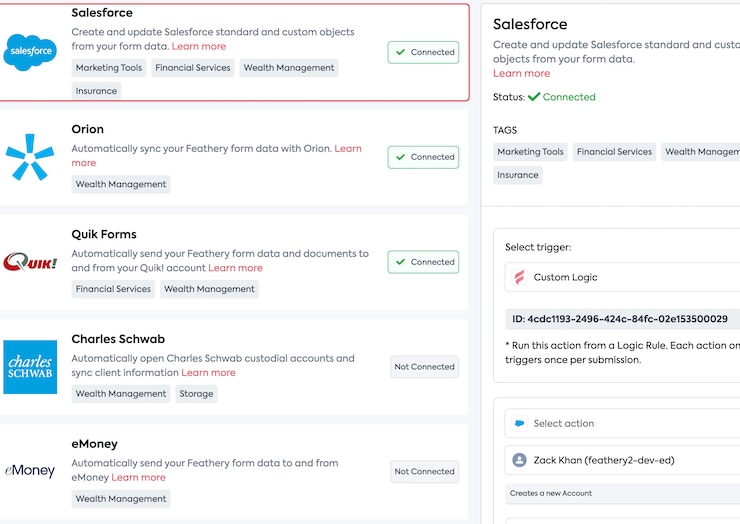Click Connected button on Quik Forms card
Image resolution: width=740 pixels, height=524 pixels.
423,262
